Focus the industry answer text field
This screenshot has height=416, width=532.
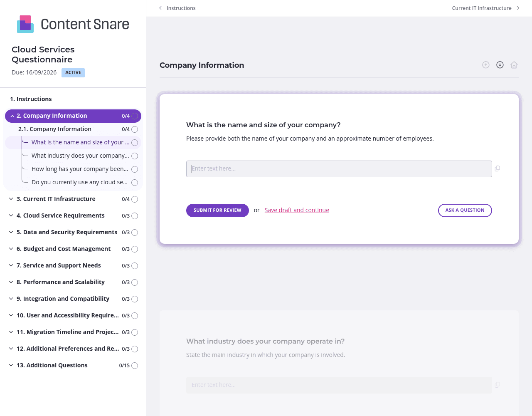[x=339, y=385]
